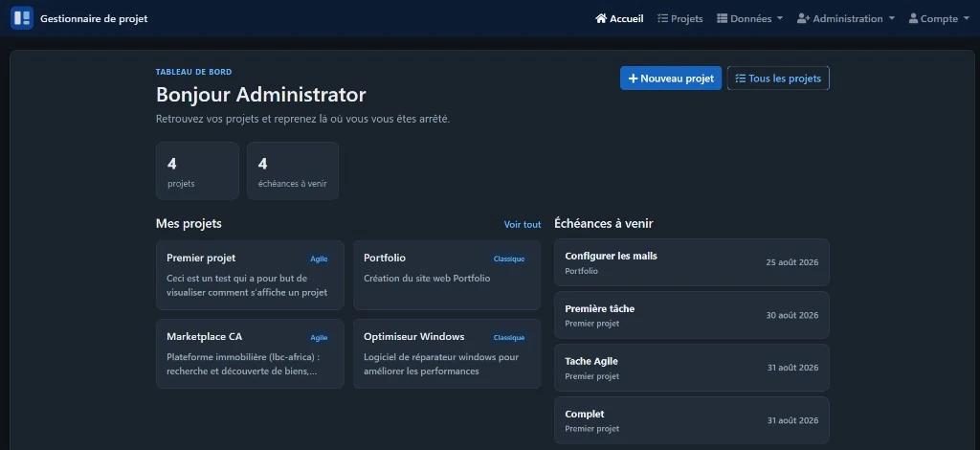Open the Projets menu item
This screenshot has width=980, height=450.
point(680,19)
